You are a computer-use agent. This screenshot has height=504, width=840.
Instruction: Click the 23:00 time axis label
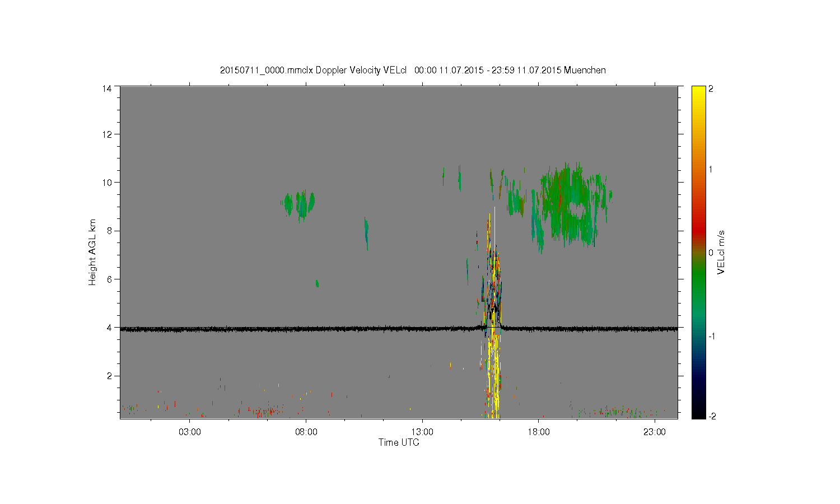(655, 432)
